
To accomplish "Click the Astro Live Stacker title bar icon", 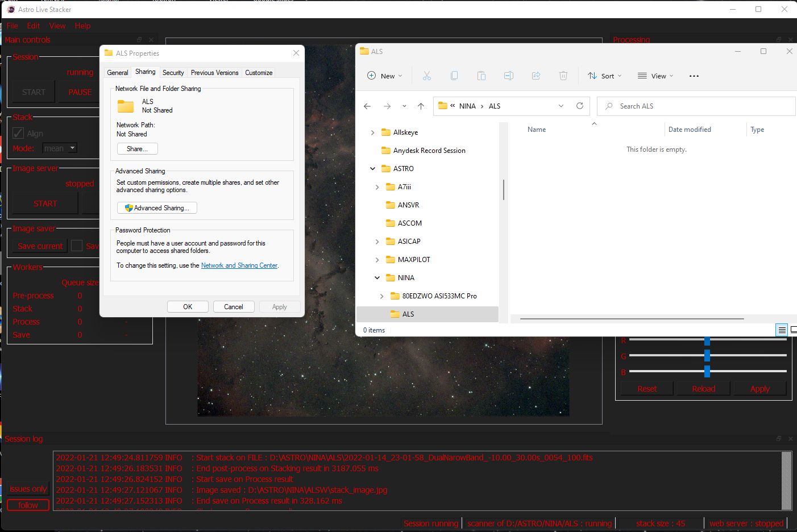I will click(x=11, y=10).
